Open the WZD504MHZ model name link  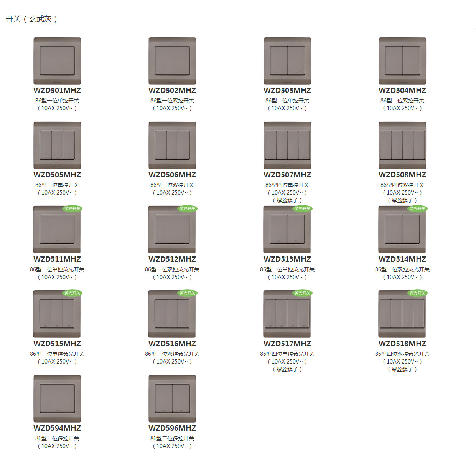pos(402,91)
